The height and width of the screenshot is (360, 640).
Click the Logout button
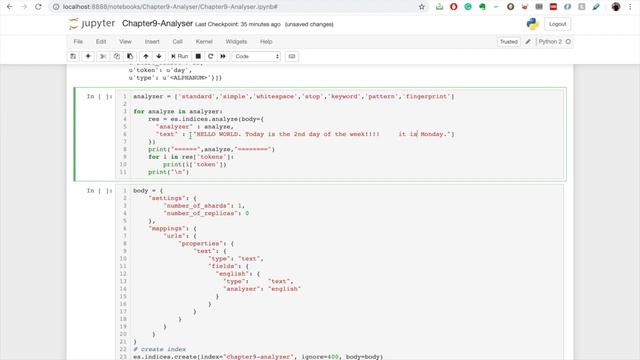(x=558, y=24)
